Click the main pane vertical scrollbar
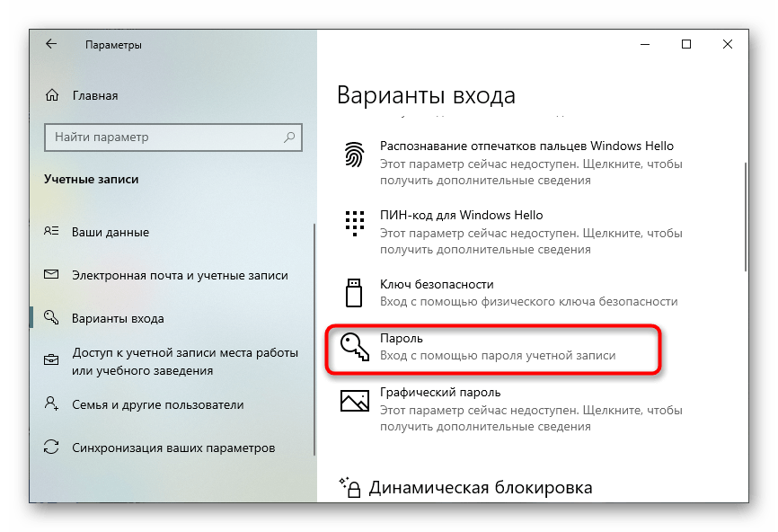The height and width of the screenshot is (532, 778). pyautogui.click(x=746, y=217)
